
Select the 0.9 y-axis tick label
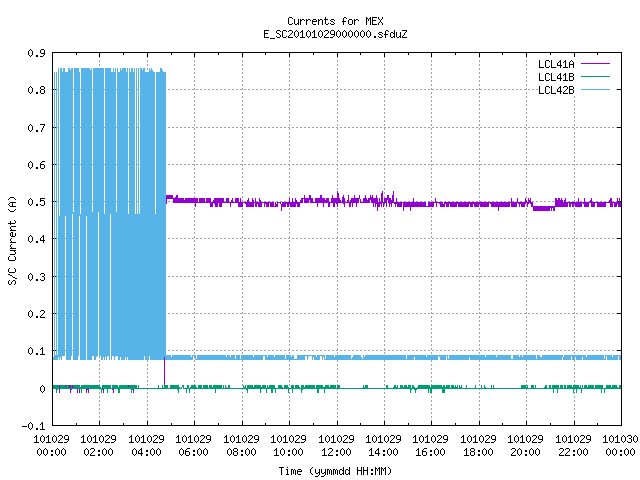36,53
